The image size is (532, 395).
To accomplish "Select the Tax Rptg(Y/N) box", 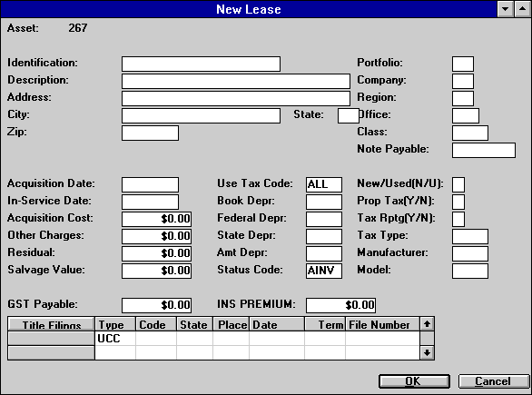I will click(x=458, y=219).
